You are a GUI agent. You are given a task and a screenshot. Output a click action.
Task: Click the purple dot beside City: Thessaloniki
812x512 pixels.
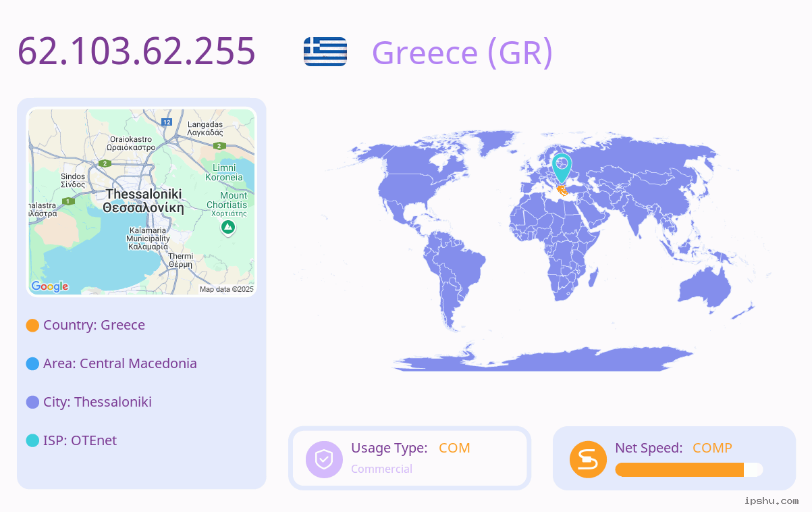click(32, 403)
